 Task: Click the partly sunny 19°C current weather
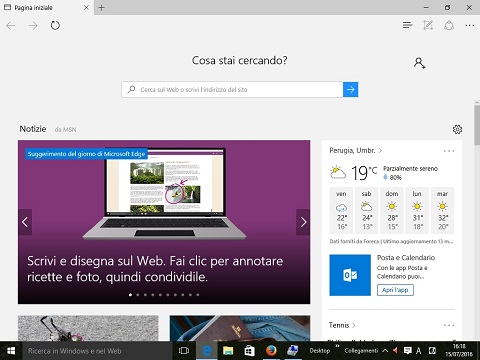coord(383,173)
